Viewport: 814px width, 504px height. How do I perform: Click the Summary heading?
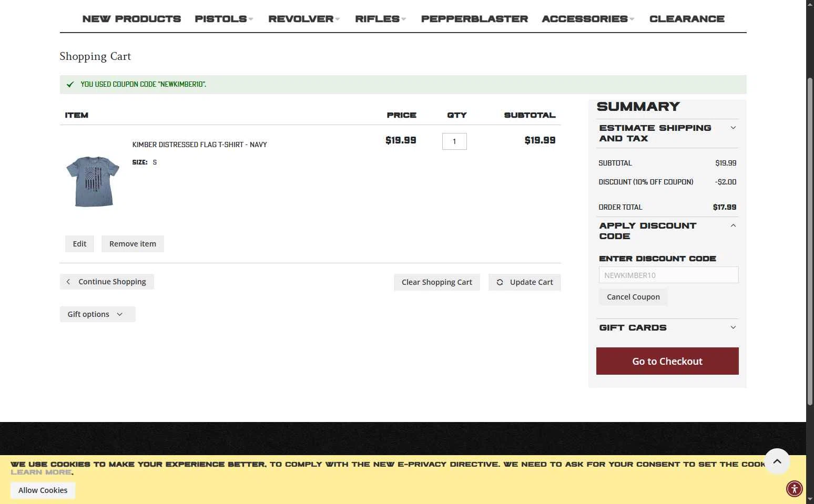pos(638,107)
